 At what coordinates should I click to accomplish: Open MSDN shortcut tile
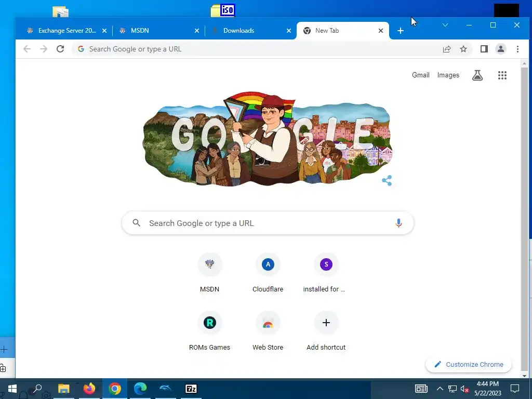click(210, 273)
